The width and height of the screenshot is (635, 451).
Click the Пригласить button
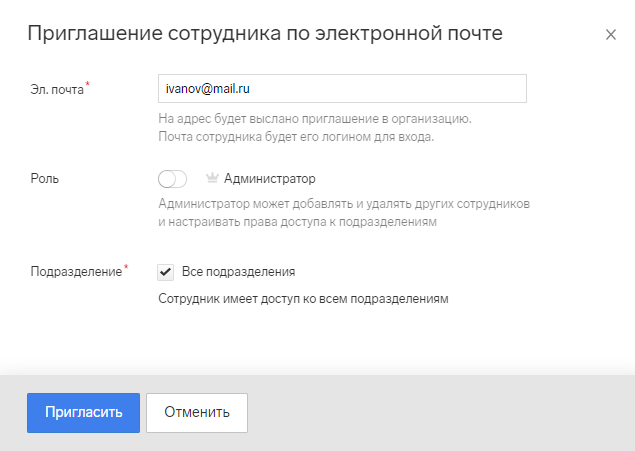pyautogui.click(x=83, y=413)
